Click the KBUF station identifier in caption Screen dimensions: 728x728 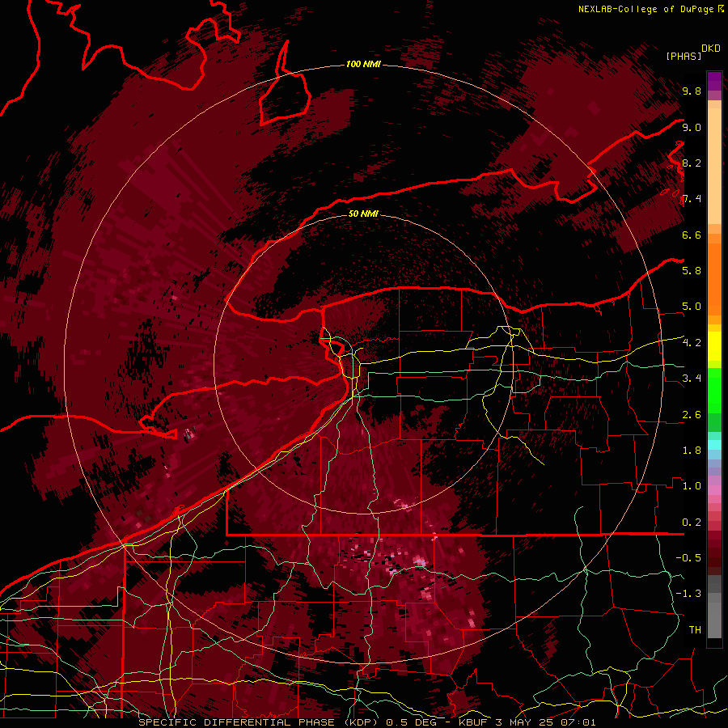point(474,722)
